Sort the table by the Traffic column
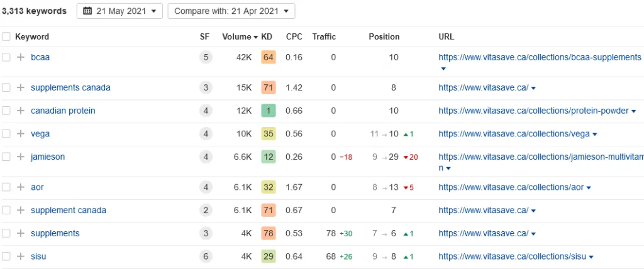644x269 pixels. pyautogui.click(x=324, y=36)
